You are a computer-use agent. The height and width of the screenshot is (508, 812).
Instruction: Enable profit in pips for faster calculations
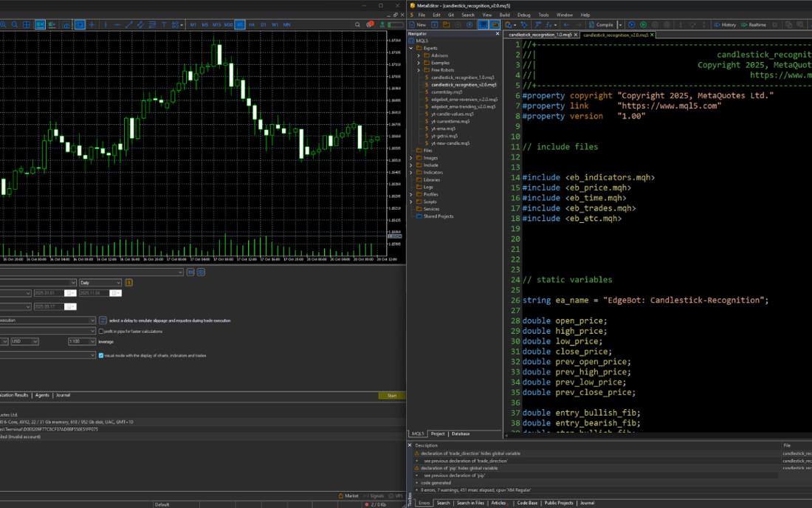pyautogui.click(x=101, y=332)
